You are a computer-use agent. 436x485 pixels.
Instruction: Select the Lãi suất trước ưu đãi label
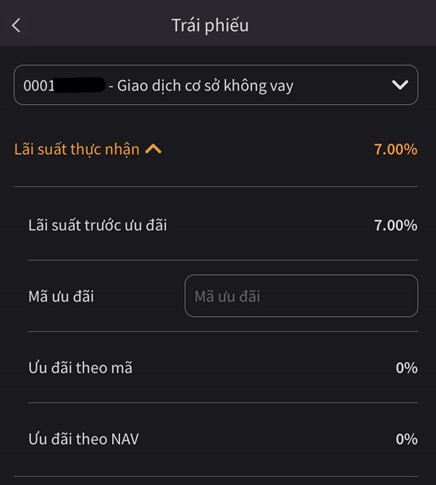pyautogui.click(x=97, y=225)
